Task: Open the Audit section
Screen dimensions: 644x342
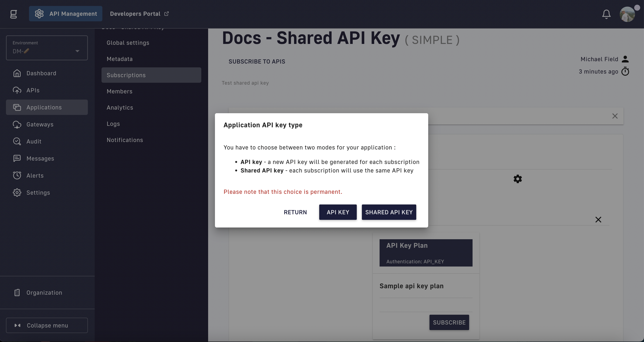Action: [x=34, y=141]
